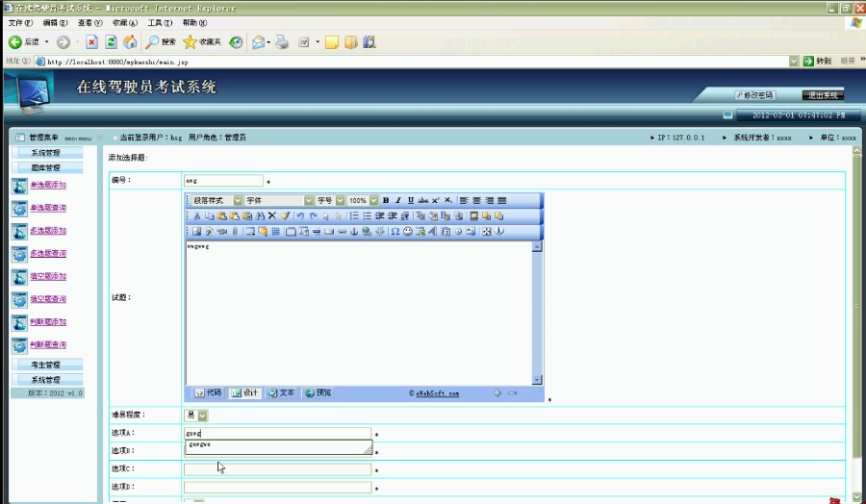Image resolution: width=866 pixels, height=504 pixels.
Task: Click the 选项C input field
Action: click(x=277, y=469)
